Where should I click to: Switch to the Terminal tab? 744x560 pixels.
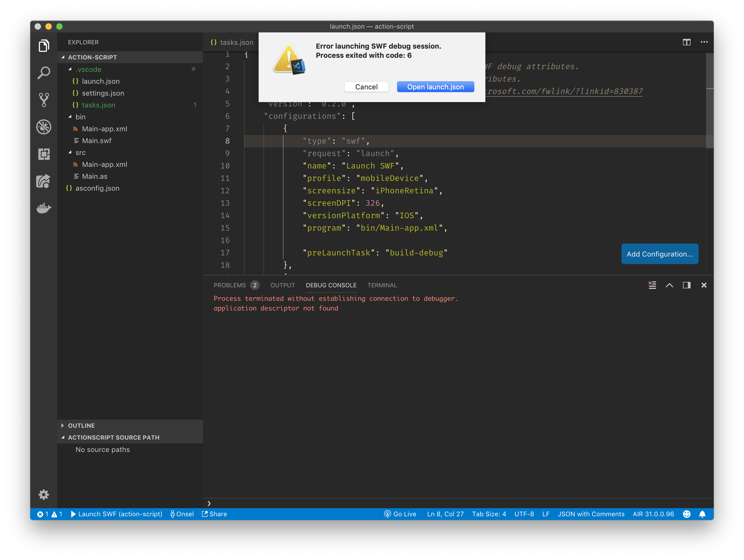point(382,285)
